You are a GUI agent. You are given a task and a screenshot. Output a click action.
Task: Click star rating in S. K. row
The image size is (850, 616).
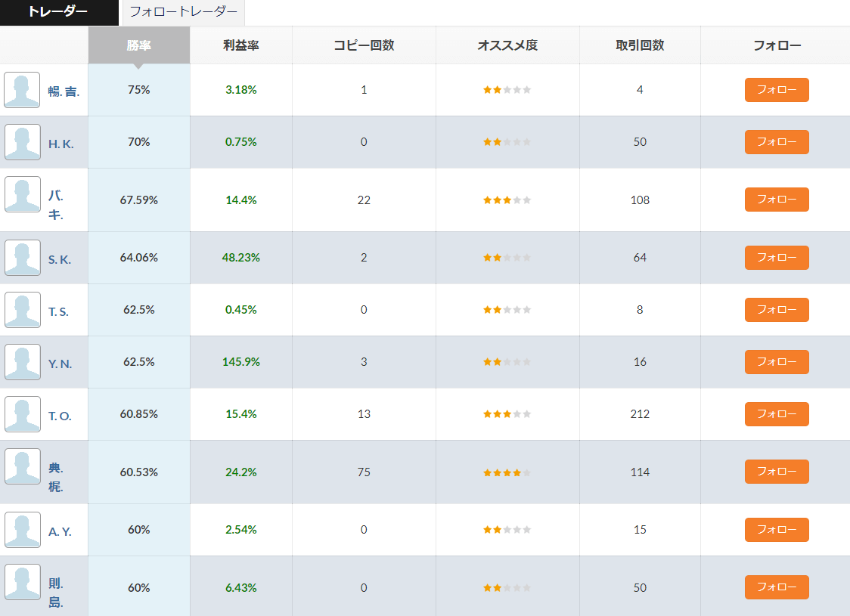coord(507,257)
